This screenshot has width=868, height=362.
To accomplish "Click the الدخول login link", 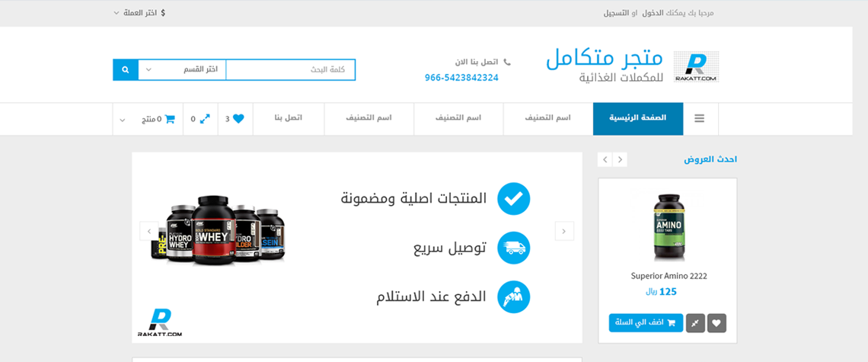I will coord(652,13).
